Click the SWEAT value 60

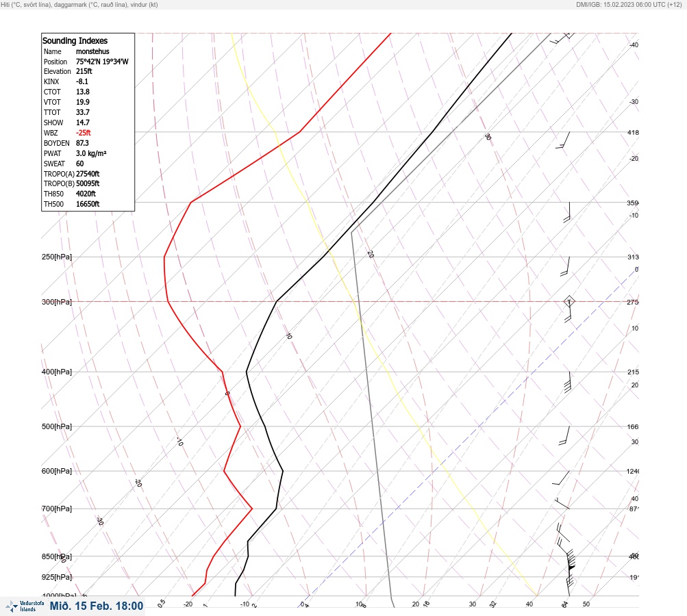tap(79, 164)
